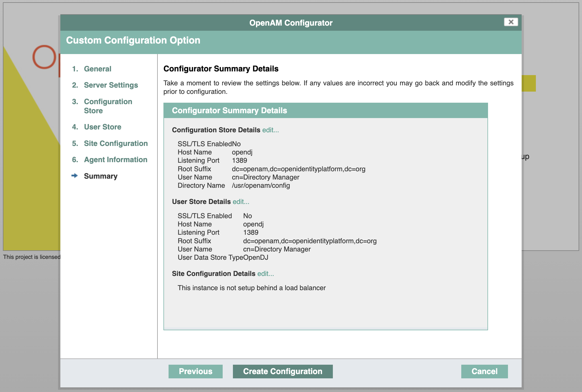The width and height of the screenshot is (582, 392).
Task: Click the Root Suffix value in Configuration Store
Action: pos(298,169)
